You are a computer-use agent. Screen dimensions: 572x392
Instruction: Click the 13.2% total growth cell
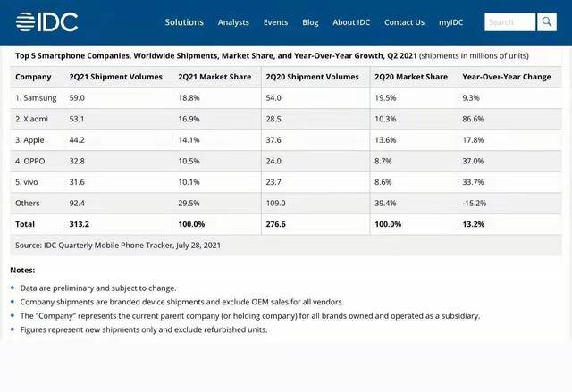click(x=474, y=224)
